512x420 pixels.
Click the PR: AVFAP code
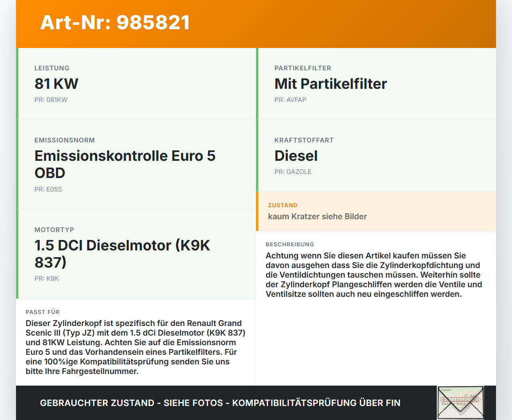click(290, 100)
